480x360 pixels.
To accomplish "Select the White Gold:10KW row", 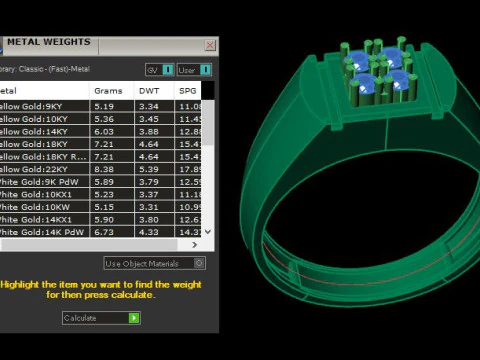I will point(100,207).
